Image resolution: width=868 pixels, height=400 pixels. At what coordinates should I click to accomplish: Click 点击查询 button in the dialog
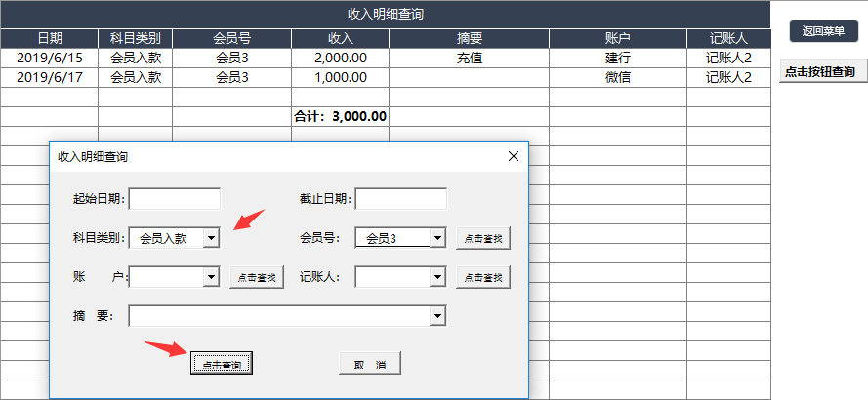(x=222, y=363)
